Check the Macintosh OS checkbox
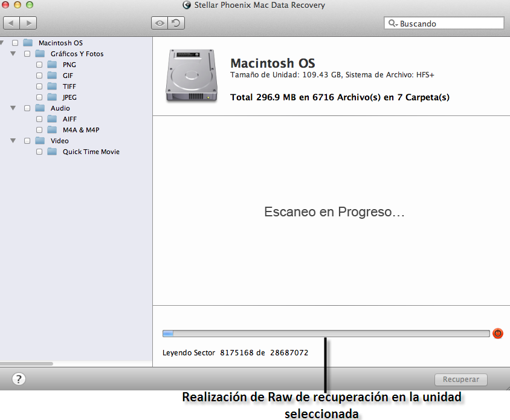510x420 pixels. coord(15,43)
